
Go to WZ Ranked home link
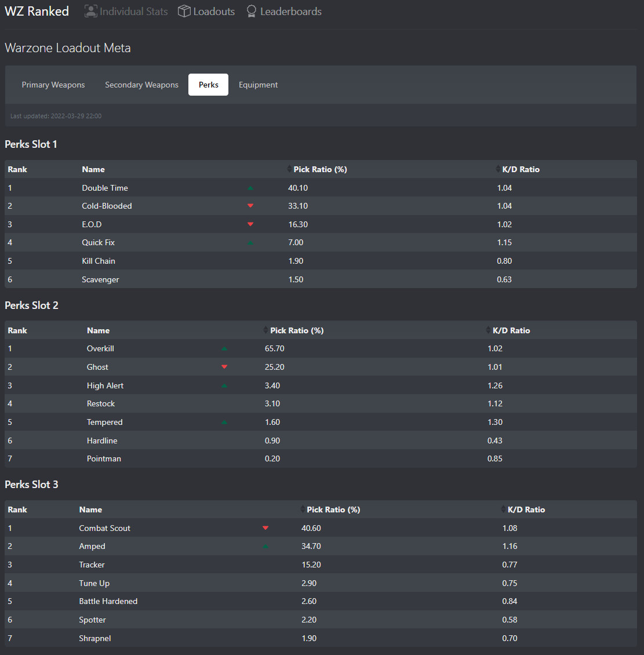(x=37, y=11)
